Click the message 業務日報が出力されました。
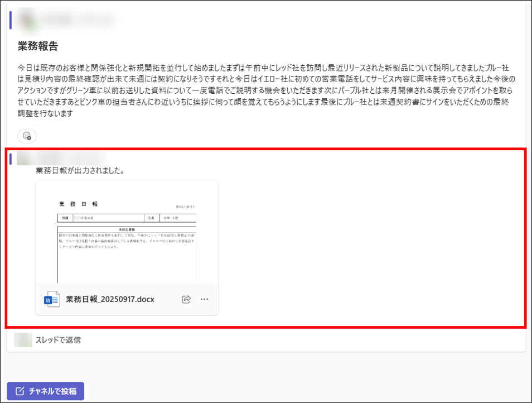Viewport: 532px width, 403px height. click(x=80, y=170)
